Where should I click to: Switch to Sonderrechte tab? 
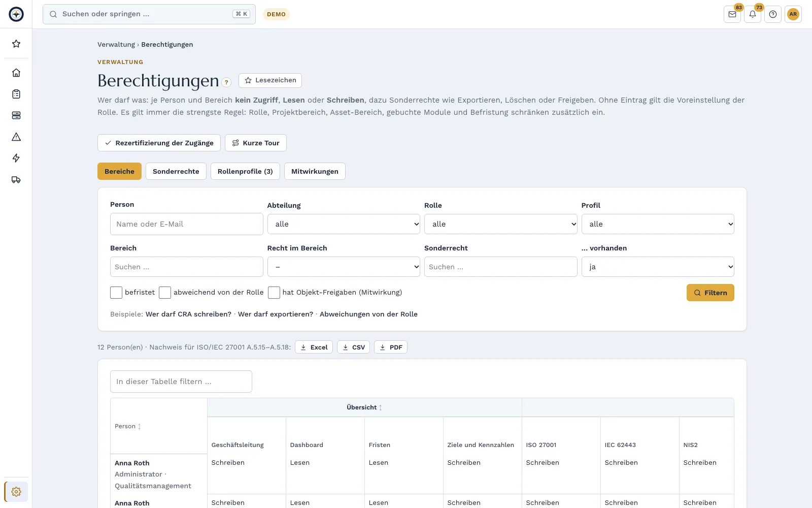[x=176, y=171]
